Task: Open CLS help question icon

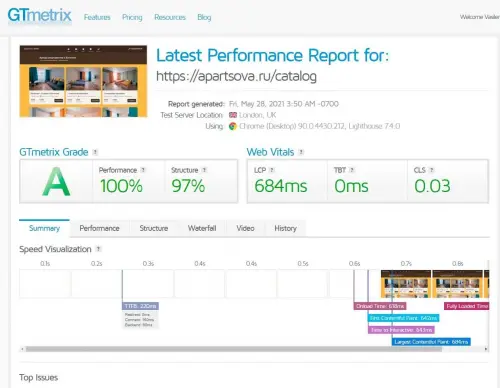Action: pos(432,170)
